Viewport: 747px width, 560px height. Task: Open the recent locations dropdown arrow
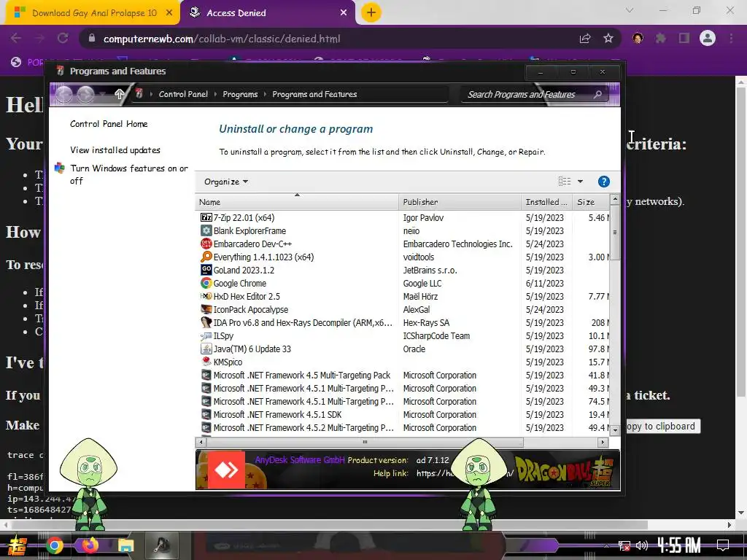tap(103, 94)
